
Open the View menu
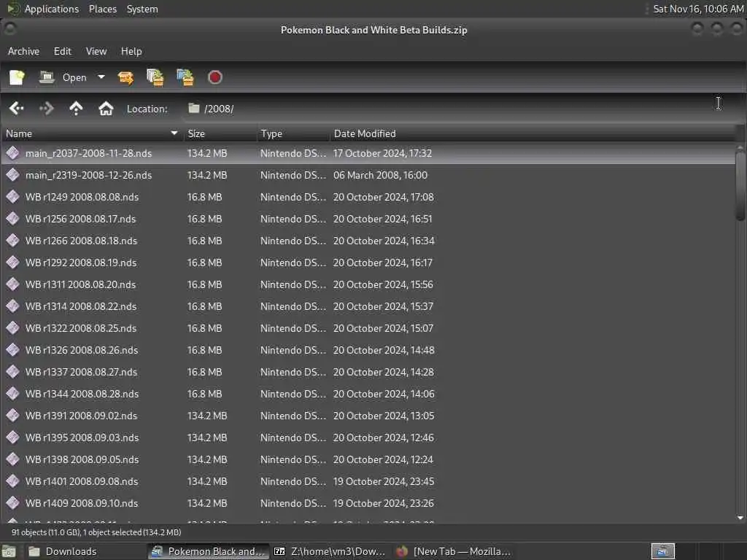click(x=96, y=51)
